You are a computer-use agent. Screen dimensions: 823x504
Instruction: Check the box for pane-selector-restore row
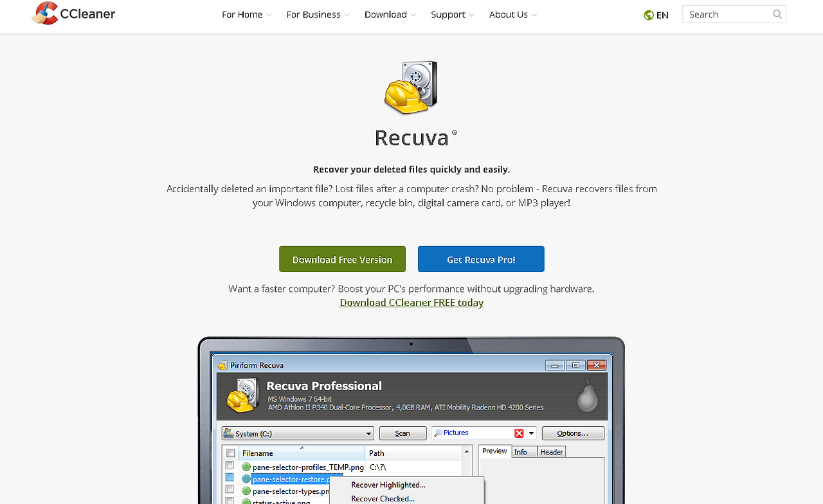pyautogui.click(x=230, y=478)
